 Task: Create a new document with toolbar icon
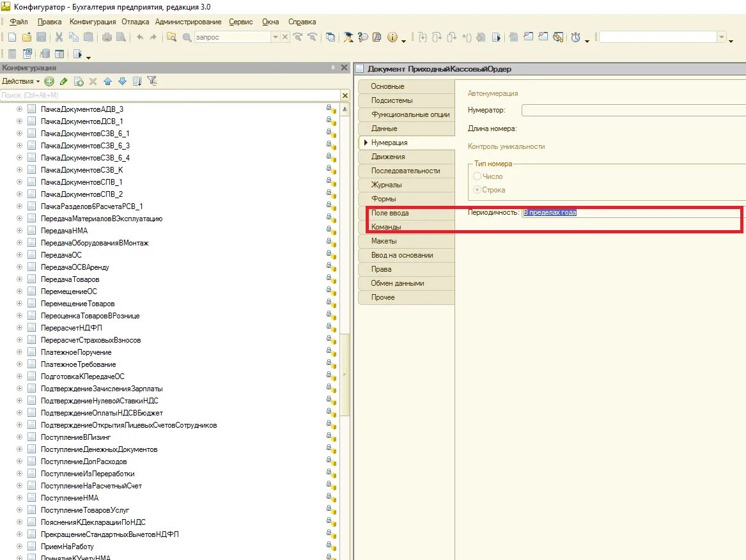tap(12, 37)
